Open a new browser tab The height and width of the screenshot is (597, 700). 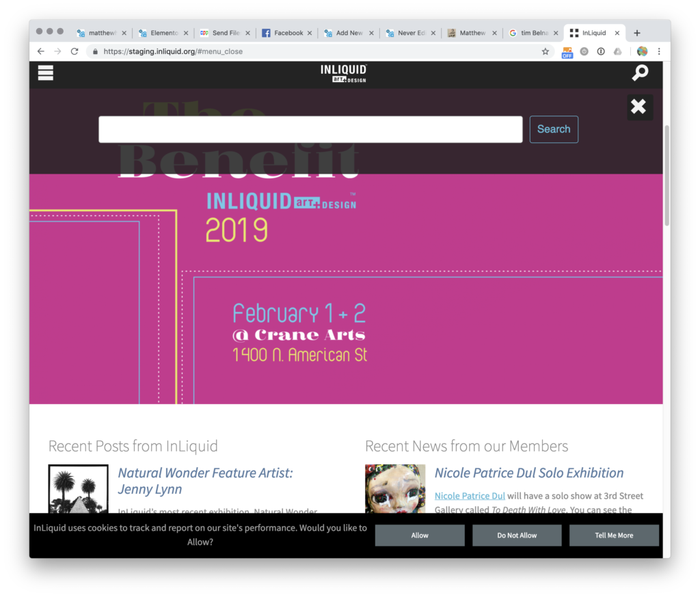click(x=637, y=33)
